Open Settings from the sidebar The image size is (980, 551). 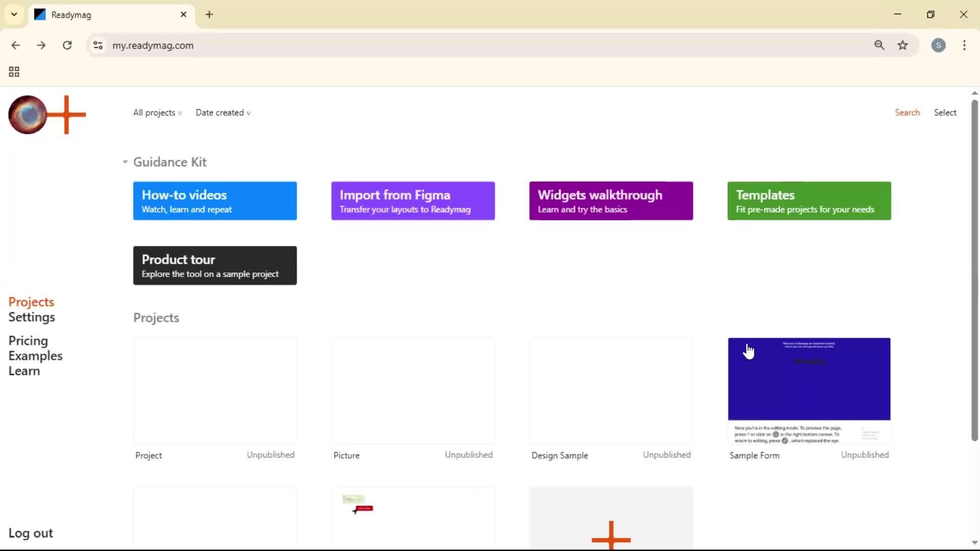32,317
